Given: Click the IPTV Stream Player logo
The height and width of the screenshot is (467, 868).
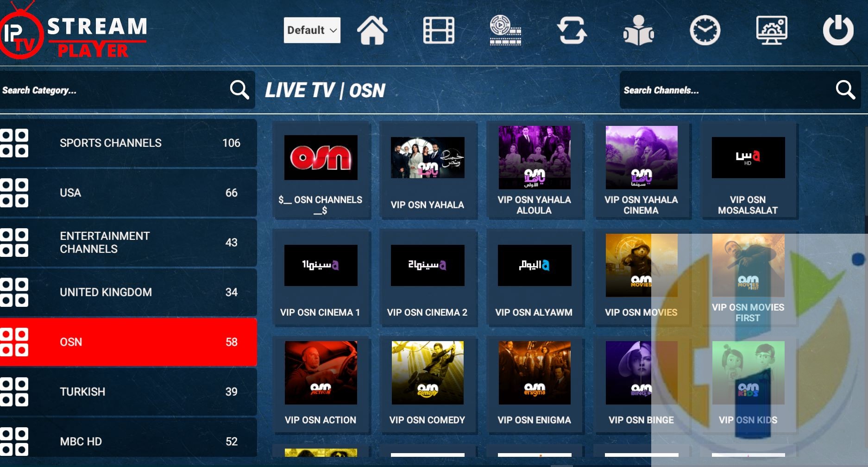Looking at the screenshot, I should pyautogui.click(x=74, y=32).
